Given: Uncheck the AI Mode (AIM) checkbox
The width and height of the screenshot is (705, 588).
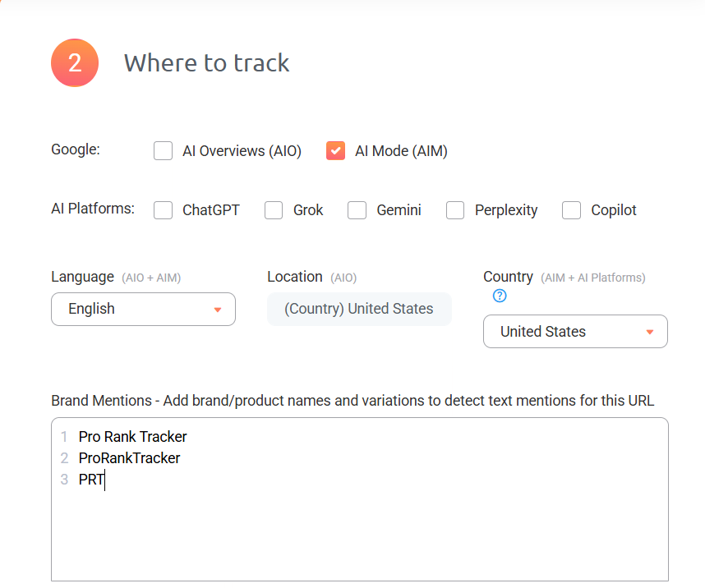Looking at the screenshot, I should [335, 150].
